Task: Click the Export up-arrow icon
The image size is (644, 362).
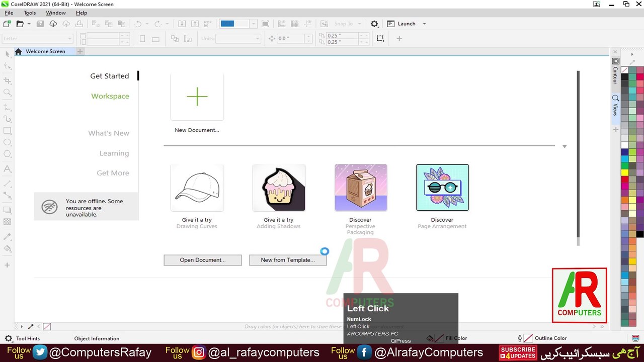Action: coord(195,24)
